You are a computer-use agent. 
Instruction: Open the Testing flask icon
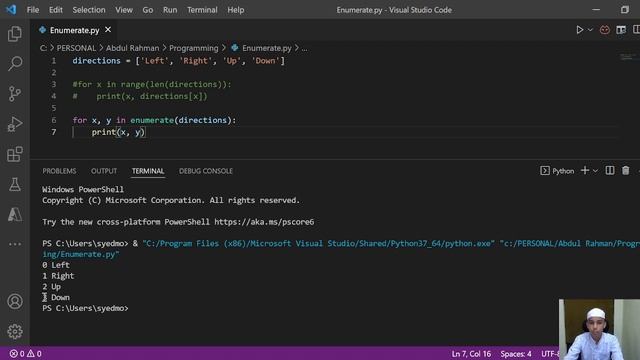pyautogui.click(x=15, y=184)
